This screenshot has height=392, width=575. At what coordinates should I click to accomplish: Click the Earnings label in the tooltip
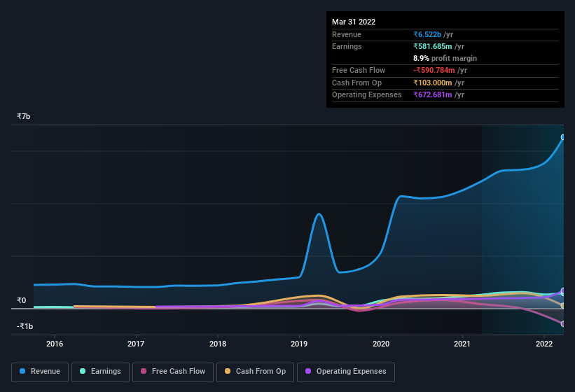347,46
